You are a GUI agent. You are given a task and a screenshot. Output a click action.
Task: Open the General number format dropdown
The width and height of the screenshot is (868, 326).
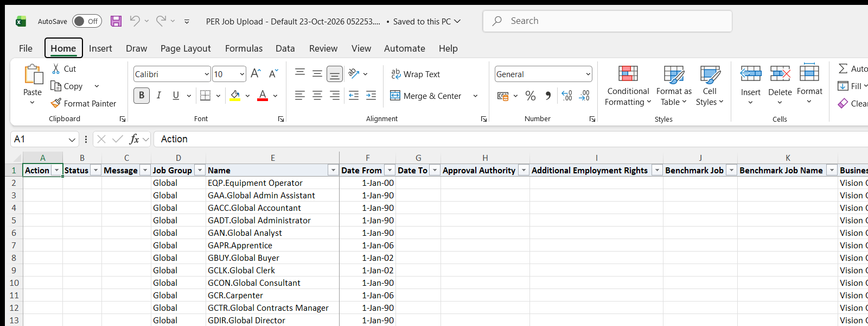(x=588, y=74)
